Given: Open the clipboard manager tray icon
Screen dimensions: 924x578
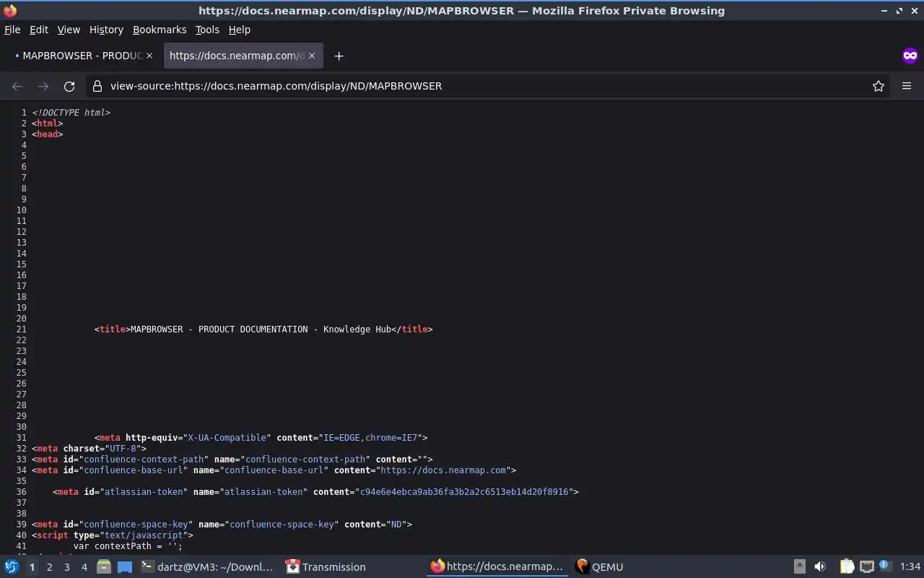Looking at the screenshot, I should coord(847,567).
